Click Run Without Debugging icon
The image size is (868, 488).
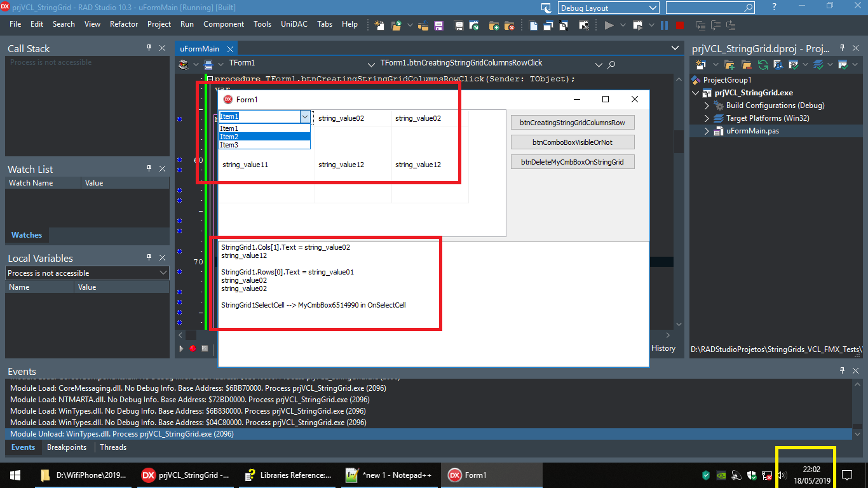pyautogui.click(x=638, y=25)
